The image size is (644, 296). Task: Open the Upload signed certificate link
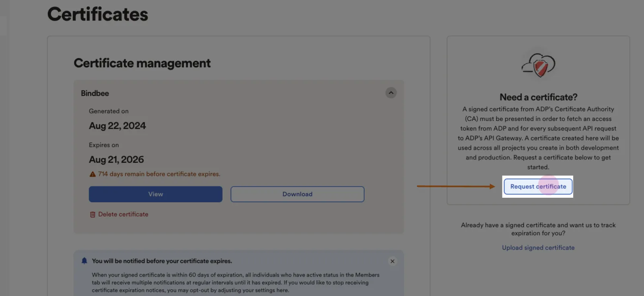pyautogui.click(x=538, y=248)
